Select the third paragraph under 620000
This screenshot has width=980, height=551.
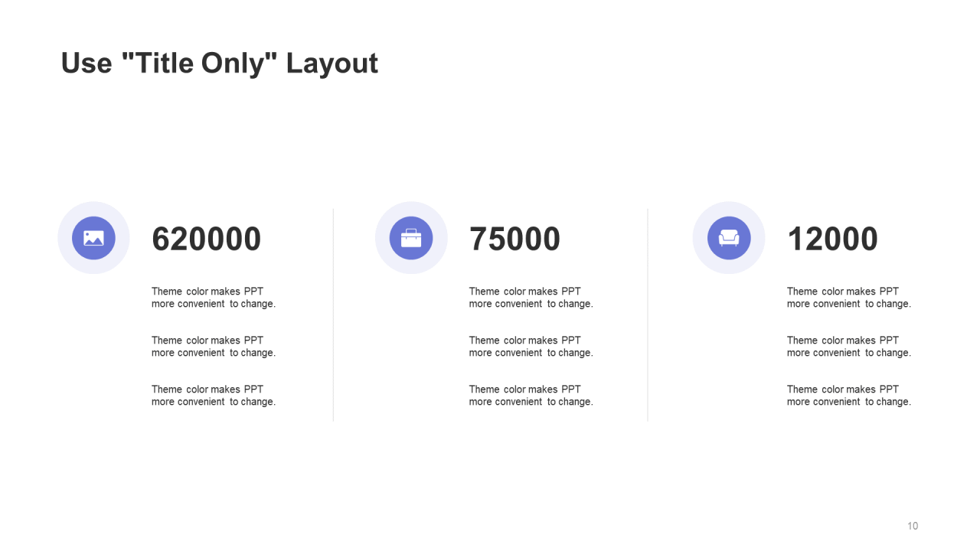pyautogui.click(x=214, y=396)
